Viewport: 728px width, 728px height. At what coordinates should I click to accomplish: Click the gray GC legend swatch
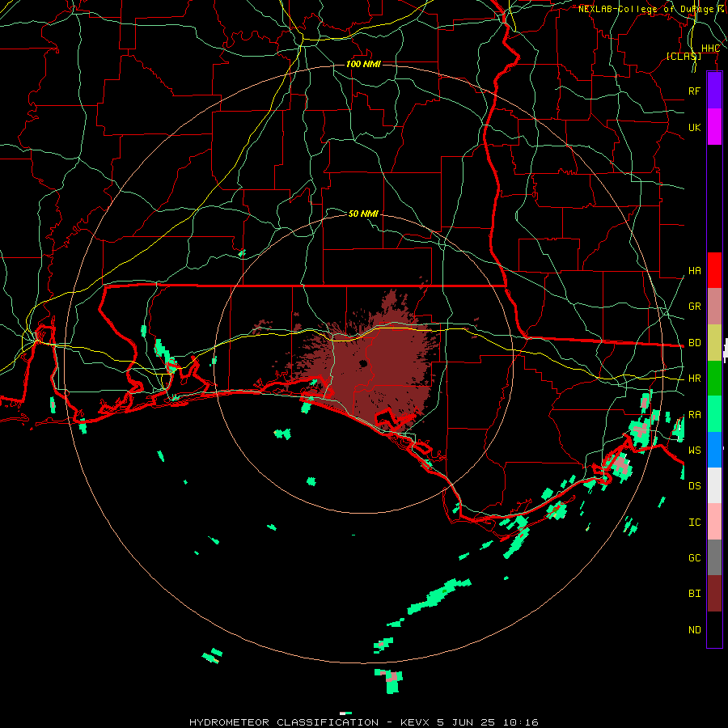pos(714,557)
